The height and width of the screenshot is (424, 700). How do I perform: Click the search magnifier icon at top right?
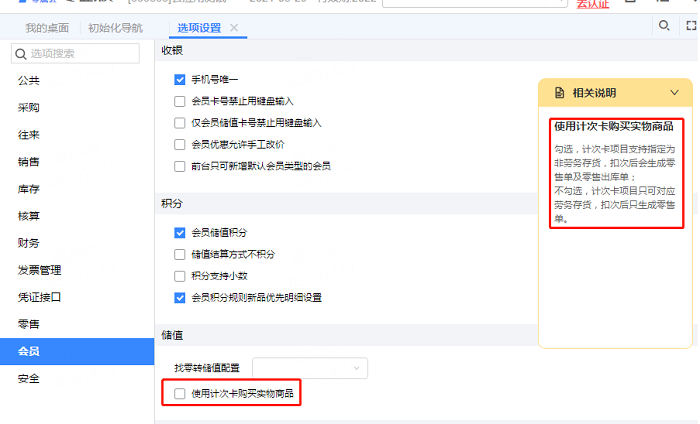(664, 25)
